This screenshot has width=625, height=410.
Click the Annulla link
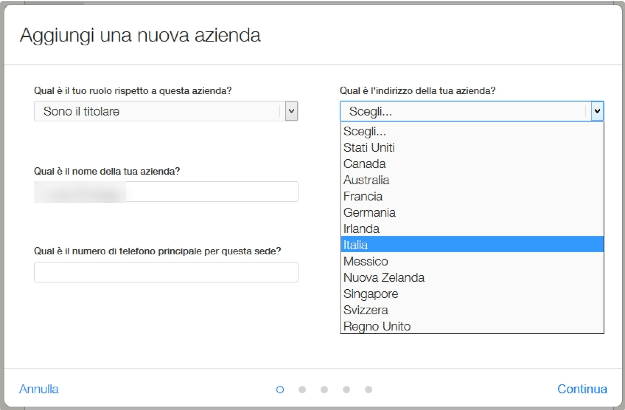(x=39, y=389)
